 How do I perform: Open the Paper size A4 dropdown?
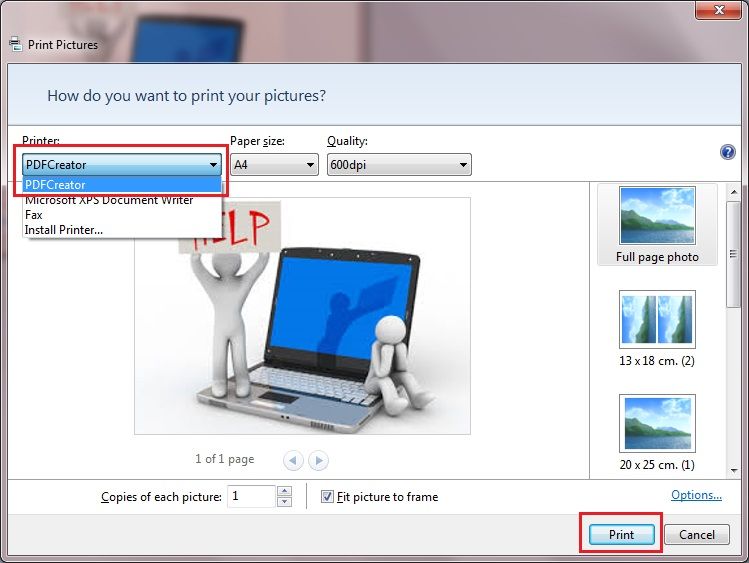pyautogui.click(x=309, y=165)
